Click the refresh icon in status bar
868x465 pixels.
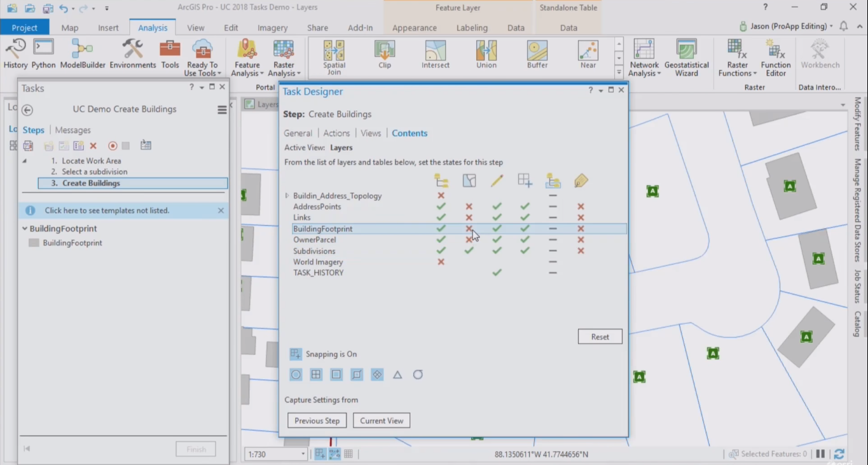(839, 454)
